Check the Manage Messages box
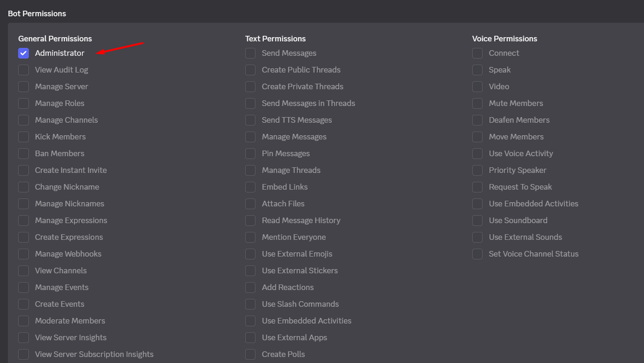Screen dimensions: 644x363 [x=250, y=137]
